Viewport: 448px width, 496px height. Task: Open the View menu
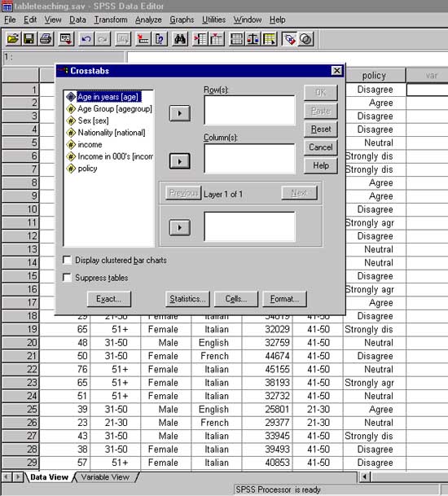pos(53,20)
